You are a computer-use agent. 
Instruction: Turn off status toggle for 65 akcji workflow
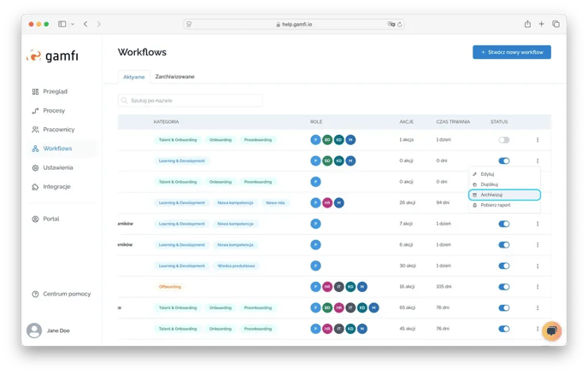coord(503,307)
